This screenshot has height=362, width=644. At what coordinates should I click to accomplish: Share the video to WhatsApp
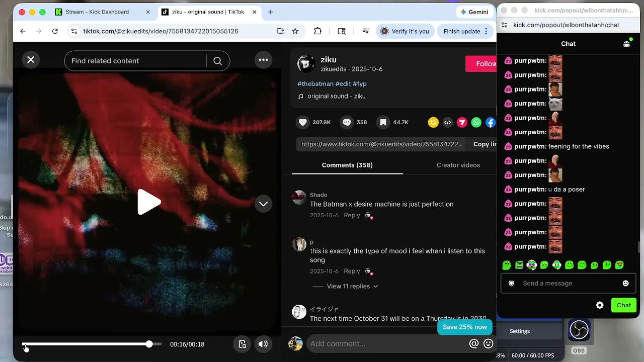476,122
